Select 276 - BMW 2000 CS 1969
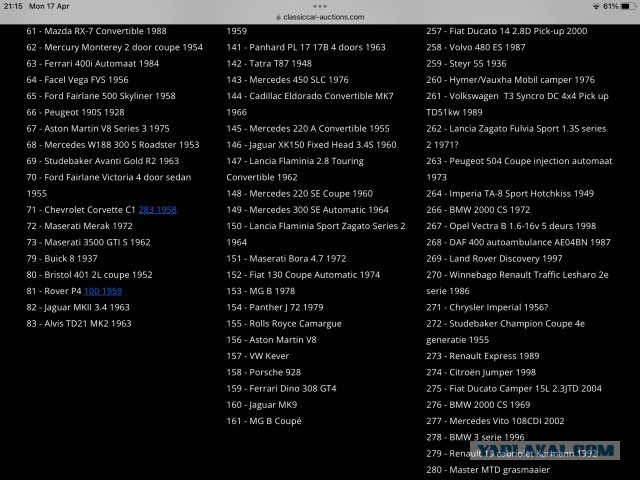Image resolution: width=640 pixels, height=480 pixels. [x=478, y=405]
